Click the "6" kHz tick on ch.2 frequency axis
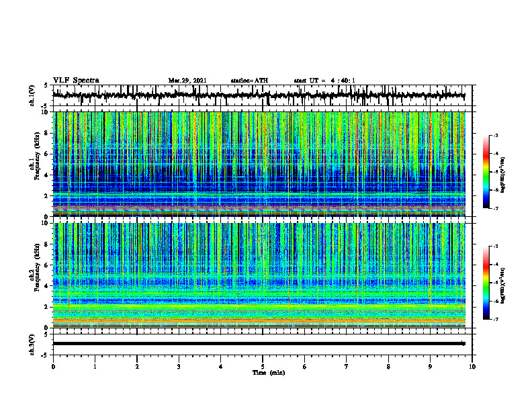 coord(46,265)
